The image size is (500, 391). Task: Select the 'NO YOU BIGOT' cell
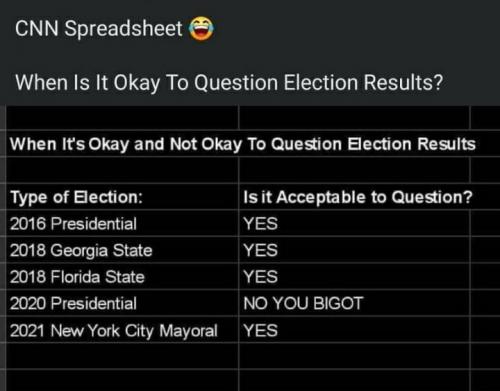354,303
